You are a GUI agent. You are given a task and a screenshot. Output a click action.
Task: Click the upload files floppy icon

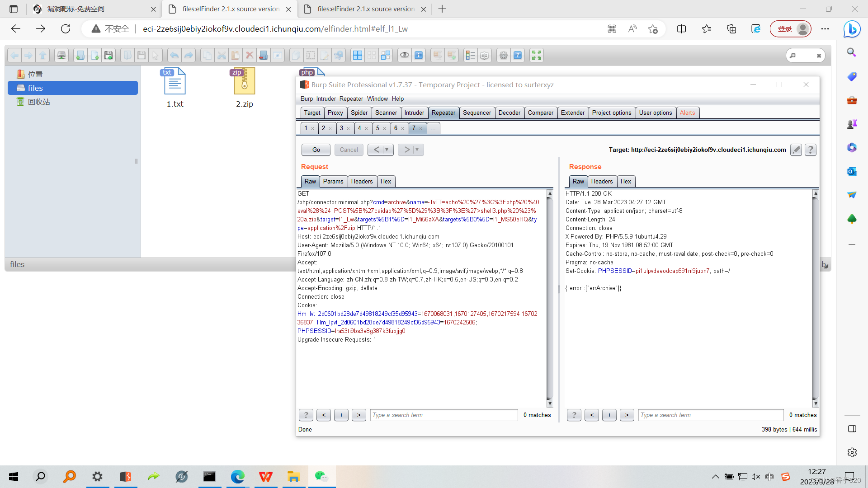(x=108, y=55)
